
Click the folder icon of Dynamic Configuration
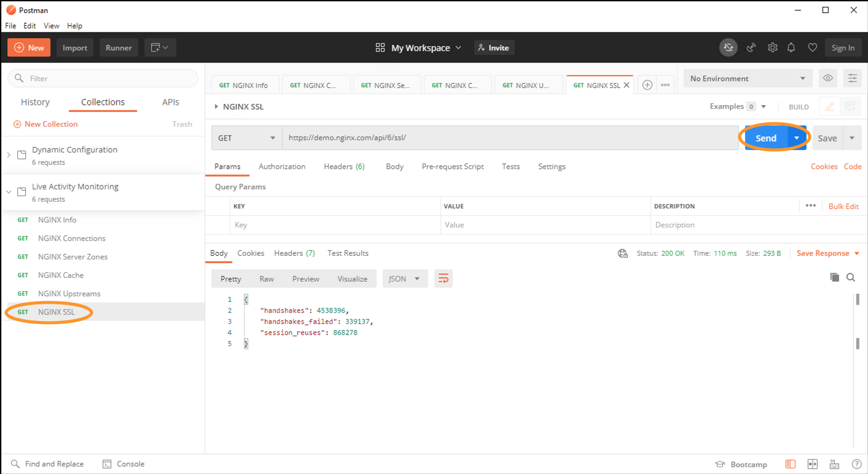22,155
